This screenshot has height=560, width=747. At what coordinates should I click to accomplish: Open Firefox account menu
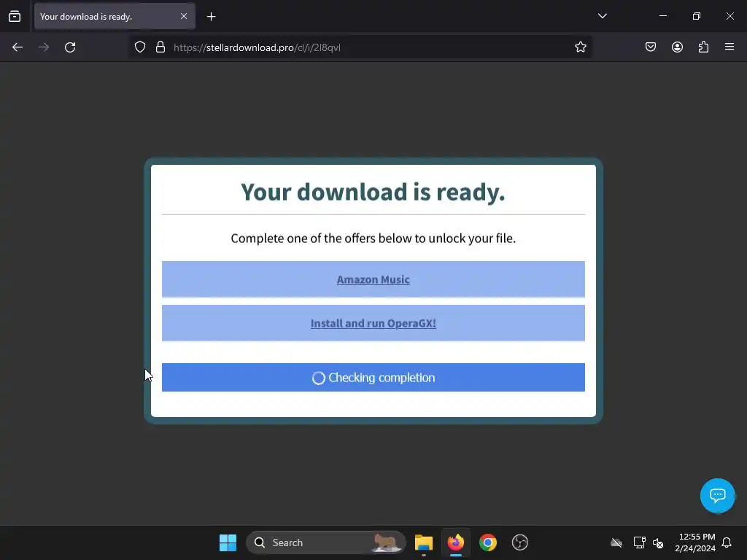[677, 47]
